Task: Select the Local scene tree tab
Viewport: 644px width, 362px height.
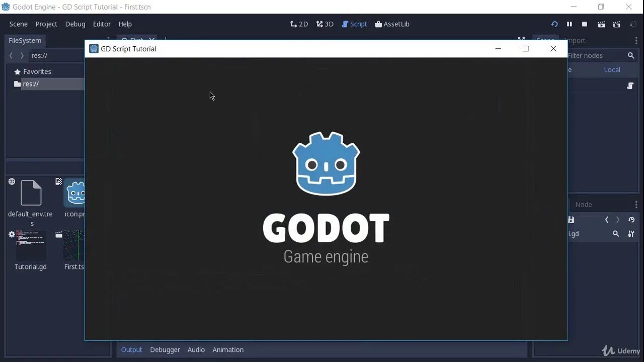Action: click(612, 70)
